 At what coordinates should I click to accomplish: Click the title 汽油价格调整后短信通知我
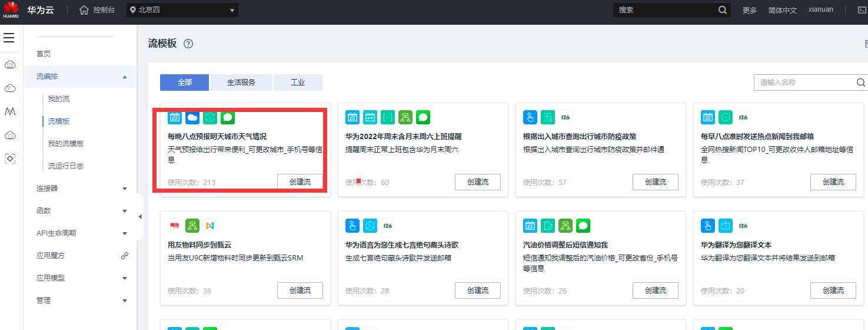[x=566, y=245]
